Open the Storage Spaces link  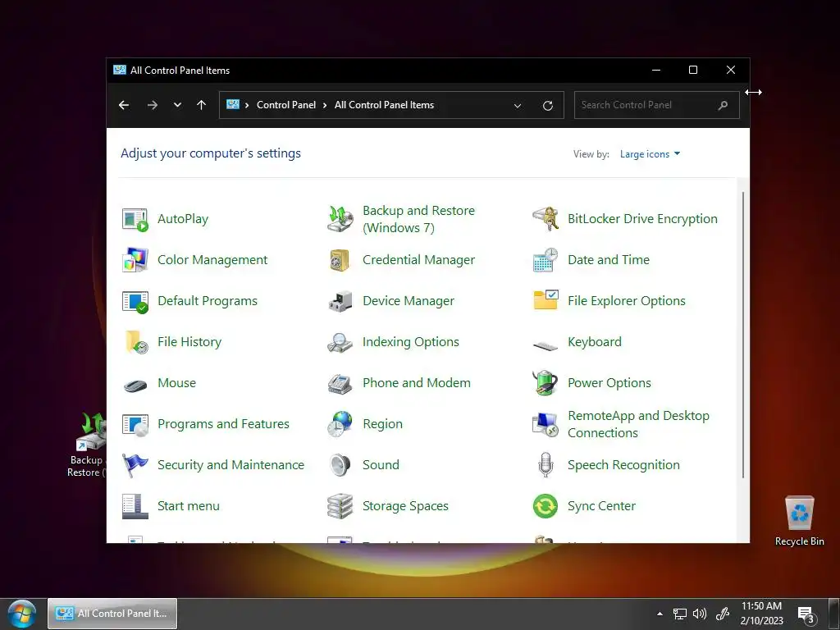coord(405,506)
